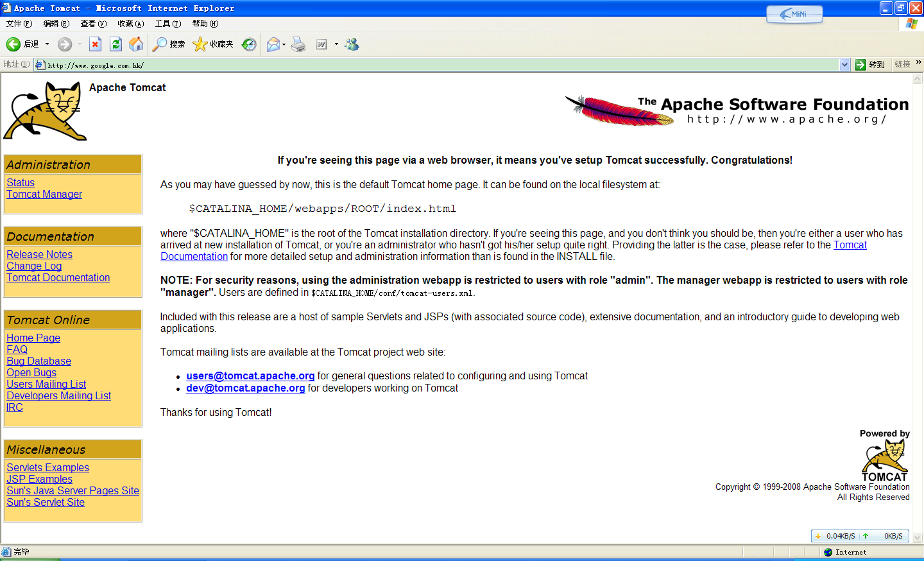Open the Favorites (收藏夹) star button
The width and height of the screenshot is (924, 561).
coord(213,44)
